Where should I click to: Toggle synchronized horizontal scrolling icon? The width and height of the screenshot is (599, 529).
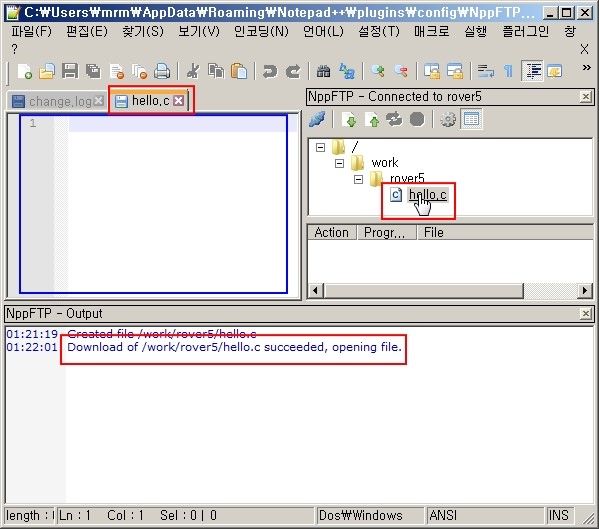455,71
